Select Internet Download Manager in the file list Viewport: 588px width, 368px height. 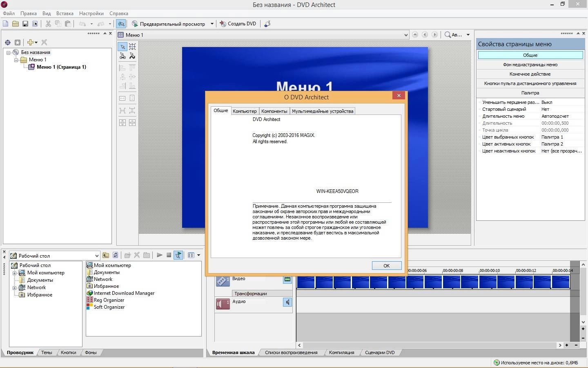point(120,293)
